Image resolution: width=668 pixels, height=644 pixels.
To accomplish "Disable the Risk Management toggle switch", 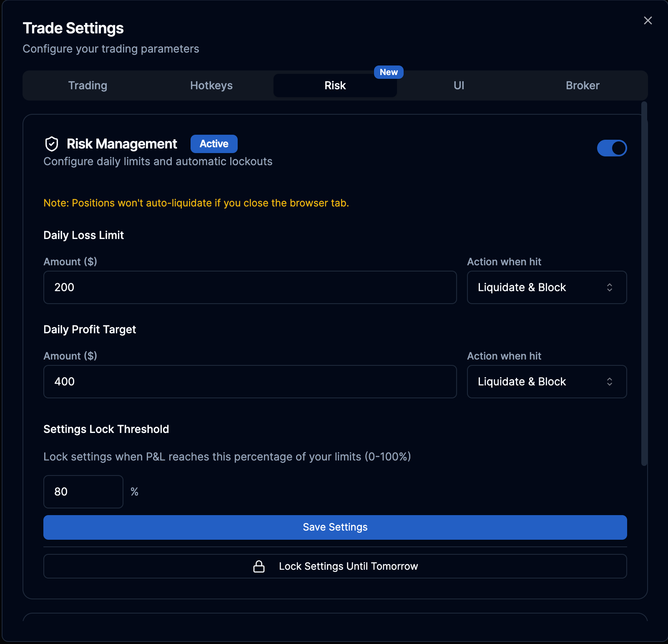I will tap(612, 148).
